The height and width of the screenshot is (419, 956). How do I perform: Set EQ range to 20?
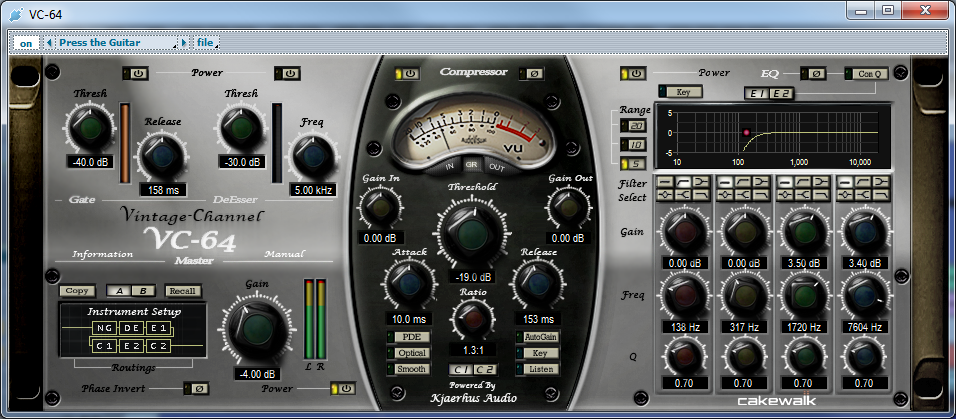(x=631, y=126)
